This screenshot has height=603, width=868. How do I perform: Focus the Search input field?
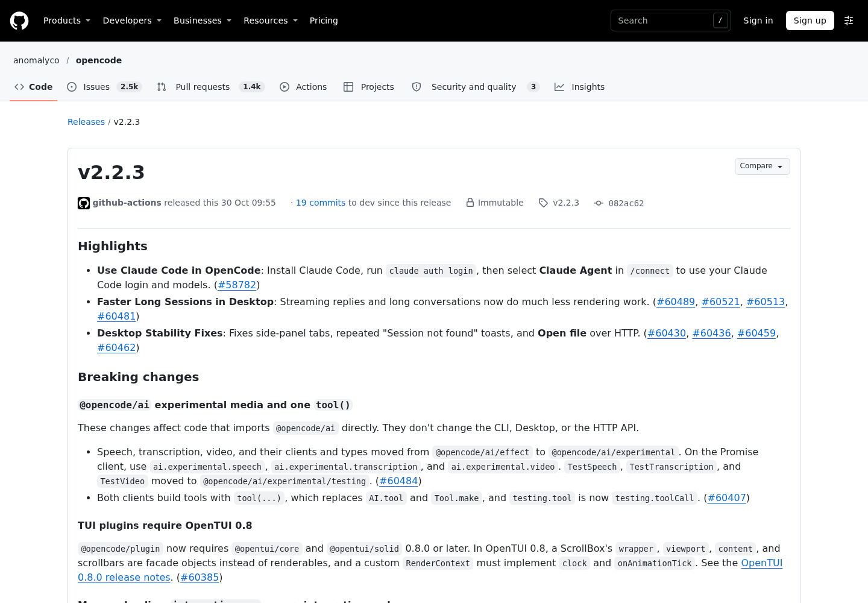pyautogui.click(x=671, y=21)
